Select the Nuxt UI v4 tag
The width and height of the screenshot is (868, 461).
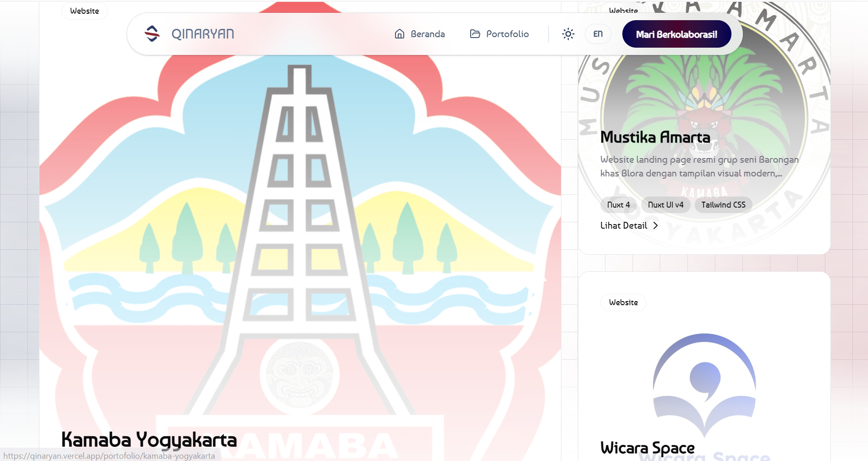click(665, 205)
